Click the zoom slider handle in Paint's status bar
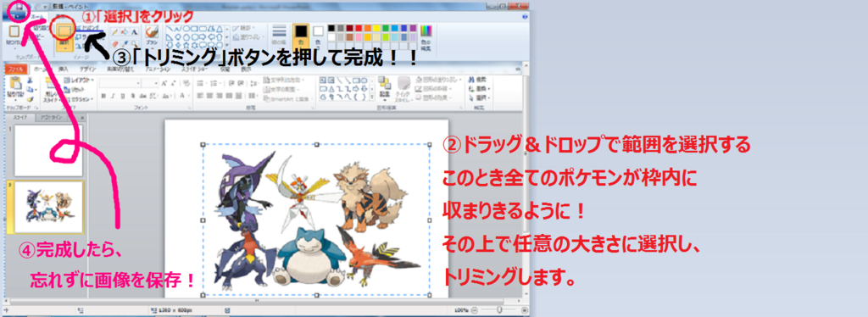Image resolution: width=868 pixels, height=317 pixels. pos(499,310)
